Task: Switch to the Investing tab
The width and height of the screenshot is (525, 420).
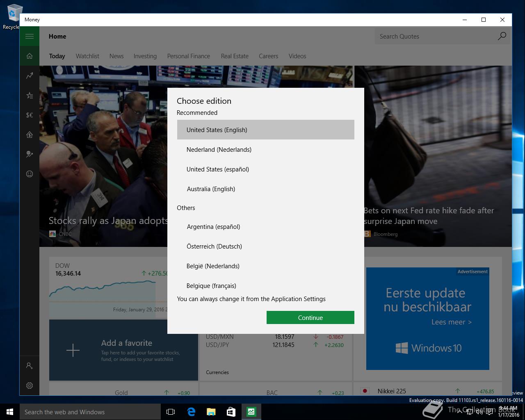Action: point(145,56)
